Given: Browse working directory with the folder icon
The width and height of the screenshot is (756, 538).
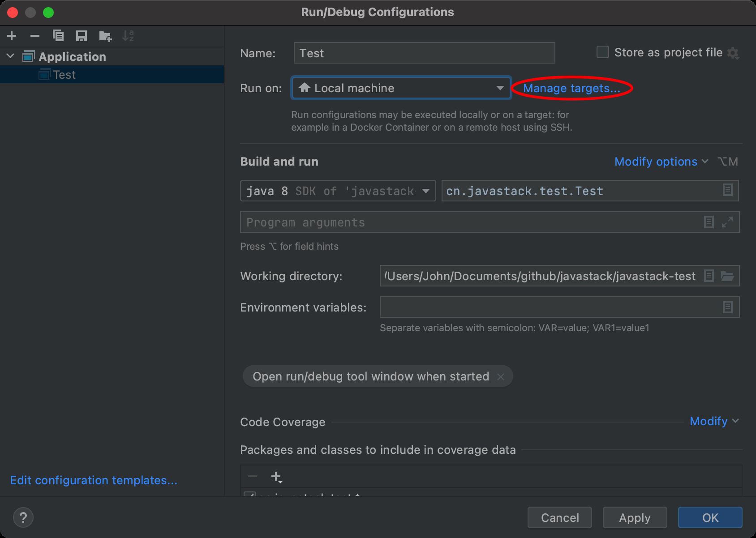Looking at the screenshot, I should click(727, 276).
